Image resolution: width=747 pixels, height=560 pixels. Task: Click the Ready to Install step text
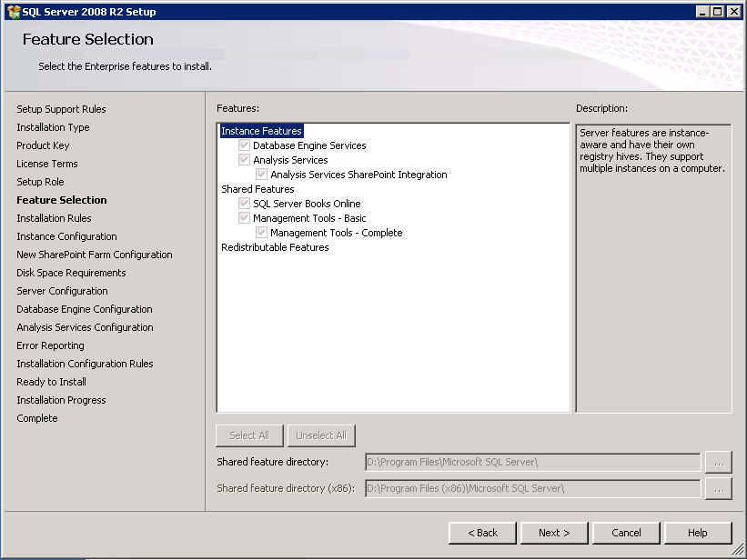pyautogui.click(x=51, y=382)
